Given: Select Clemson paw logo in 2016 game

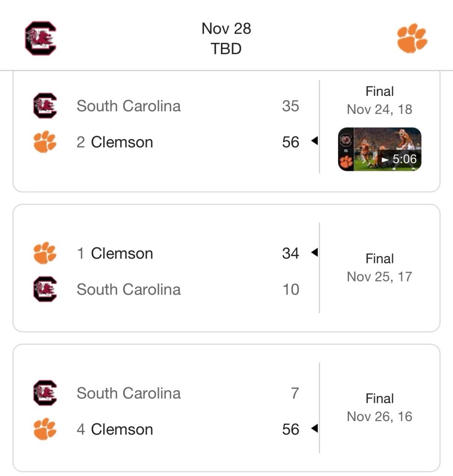Looking at the screenshot, I should coord(45,429).
